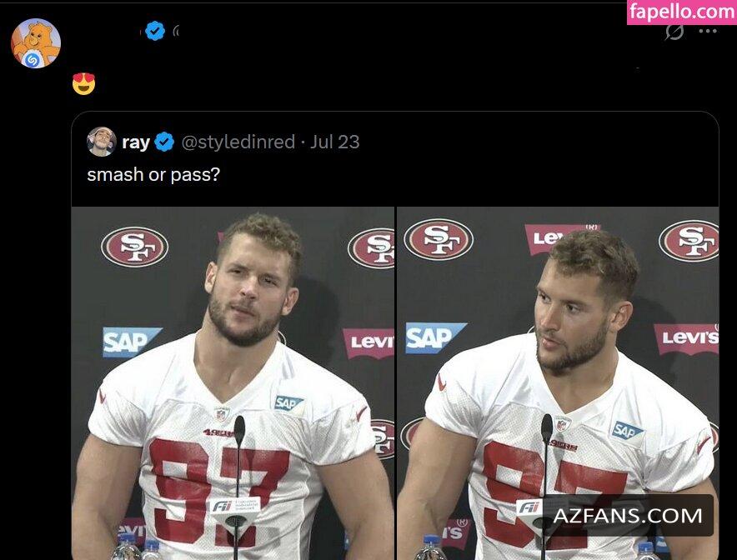The width and height of the screenshot is (737, 560).
Task: Click the Levi's banner in right photo
Action: [687, 337]
